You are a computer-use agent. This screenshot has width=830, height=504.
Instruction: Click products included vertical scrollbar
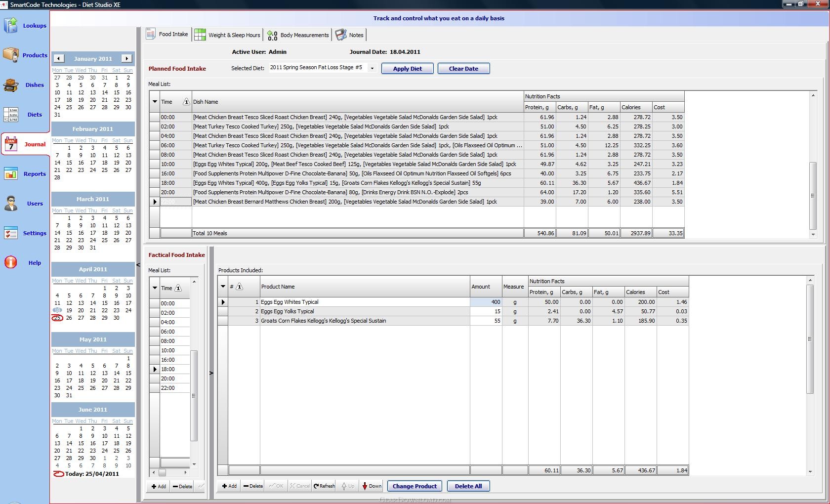point(809,339)
